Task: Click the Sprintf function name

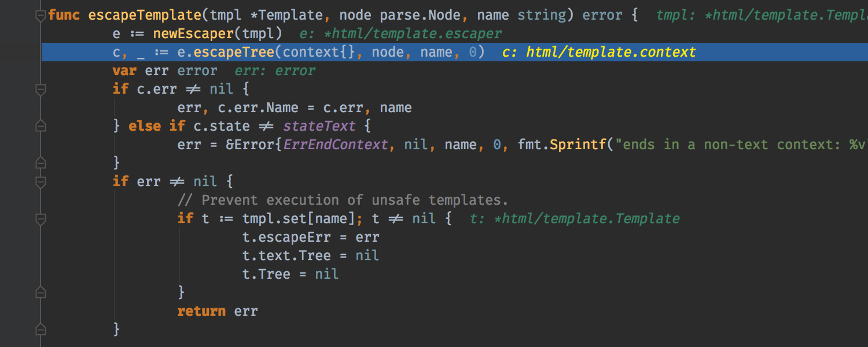Action: click(579, 145)
